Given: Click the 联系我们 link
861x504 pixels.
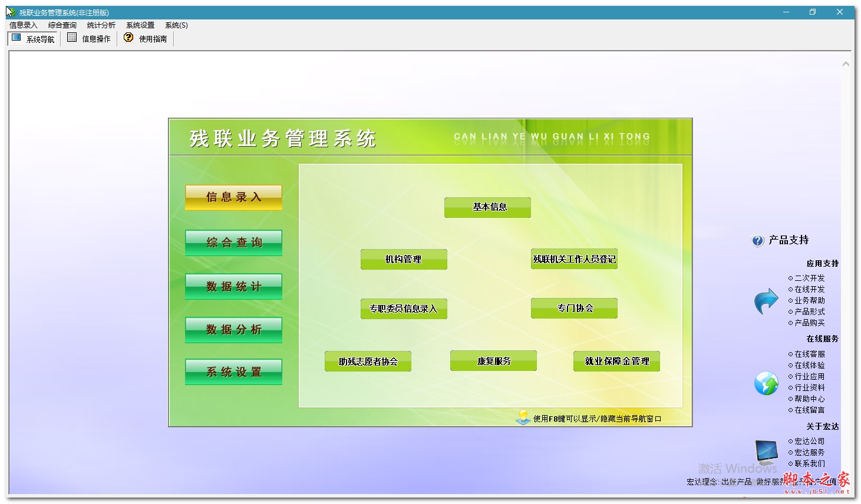Looking at the screenshot, I should coord(808,463).
